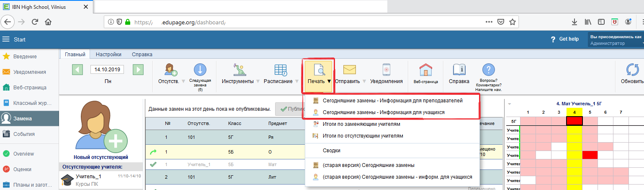
Task: Switch to the Настройки tab
Action: 108,54
